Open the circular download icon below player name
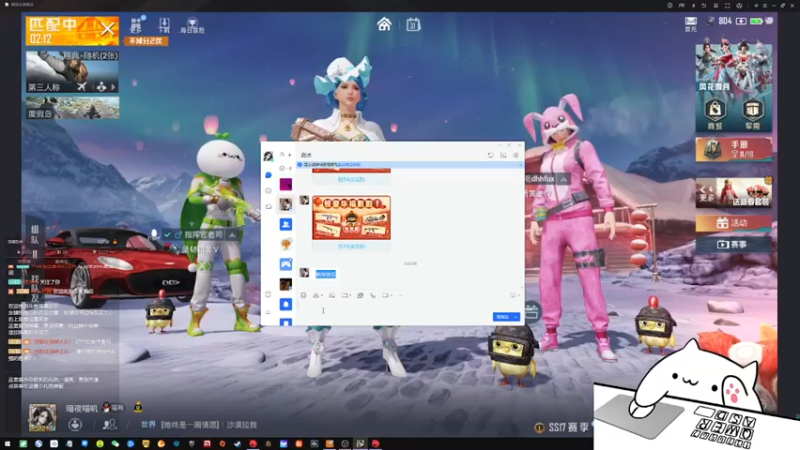Image resolution: width=800 pixels, height=450 pixels. (x=75, y=424)
